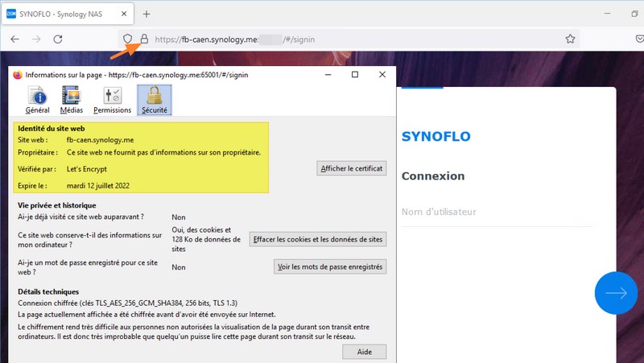The image size is (644, 363).
Task: Click the fb-caen.synology.me site web value
Action: click(100, 140)
